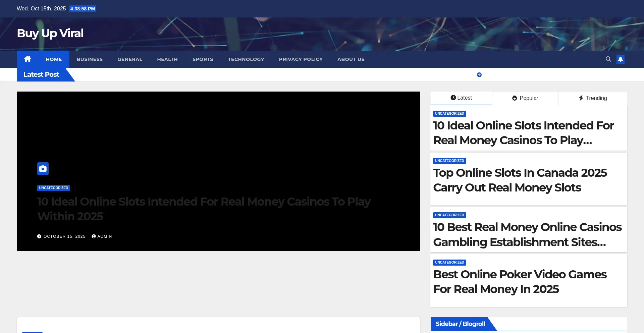Open the Privacy Policy page
This screenshot has width=644, height=333.
[x=301, y=59]
